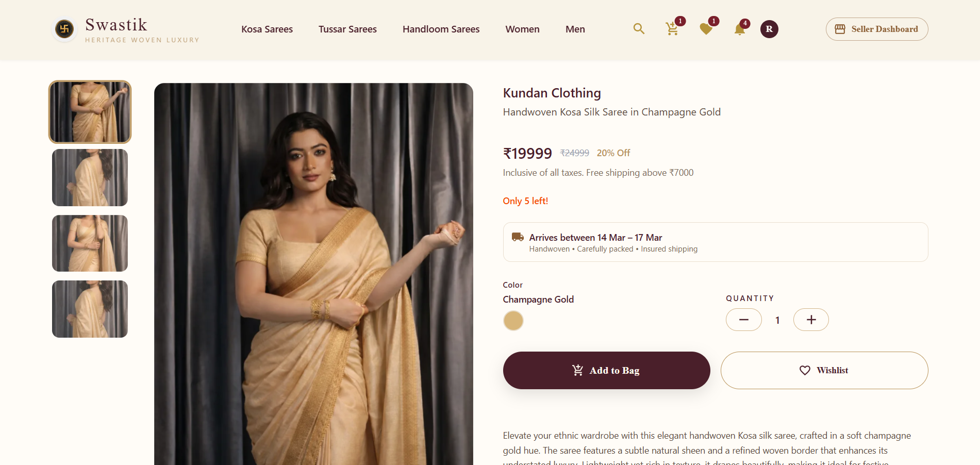Open the Kosa Sarees menu
The width and height of the screenshot is (980, 465).
click(x=267, y=29)
